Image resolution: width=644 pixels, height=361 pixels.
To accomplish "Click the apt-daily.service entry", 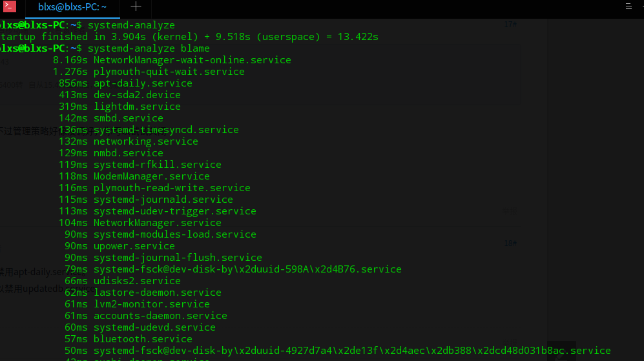I will click(143, 83).
